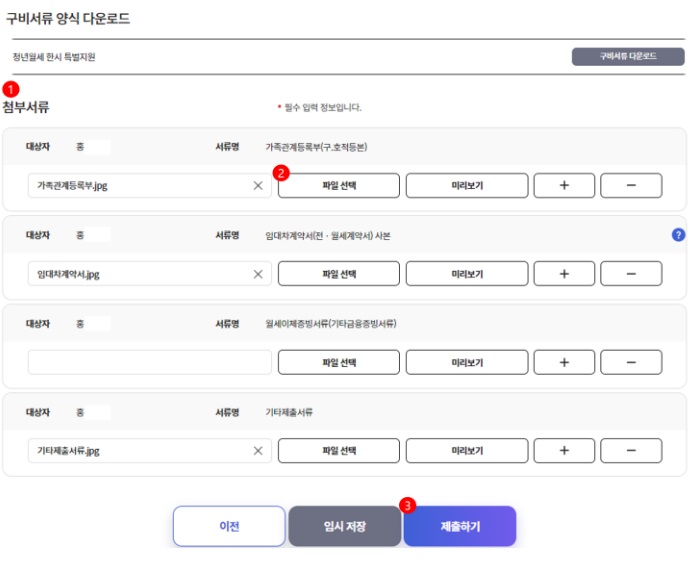Submit the application with 제출하기

point(460,526)
